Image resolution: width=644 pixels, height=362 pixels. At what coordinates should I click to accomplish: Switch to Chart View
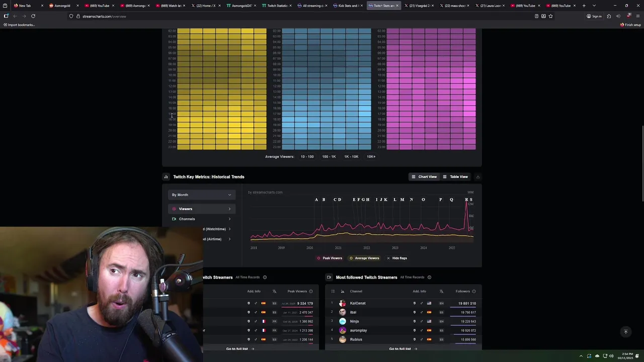(424, 177)
